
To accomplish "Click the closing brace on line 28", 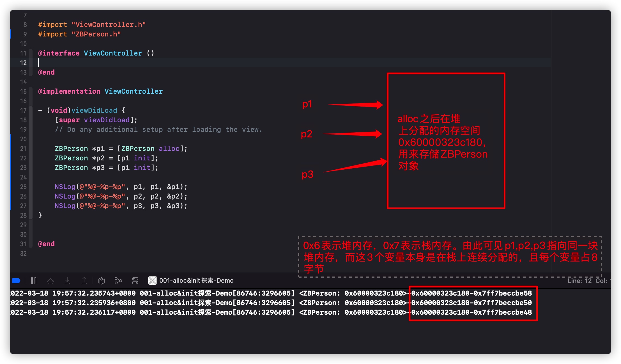I will tap(40, 215).
